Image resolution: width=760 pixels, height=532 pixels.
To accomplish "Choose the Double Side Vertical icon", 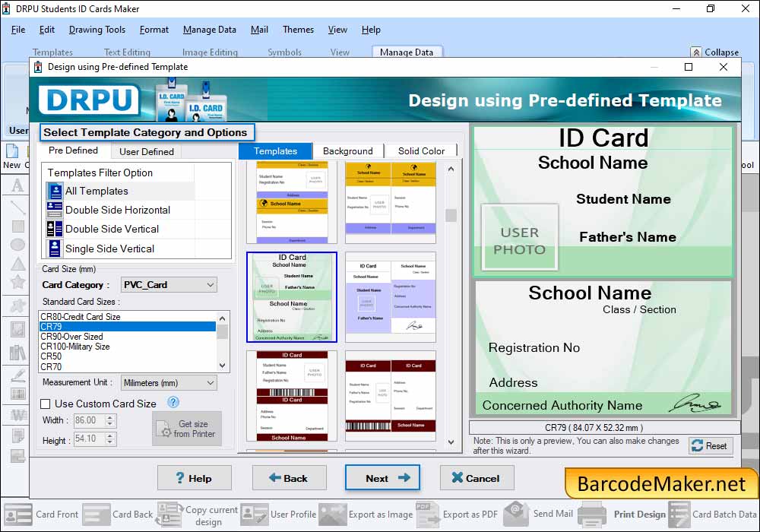I will pyautogui.click(x=54, y=229).
